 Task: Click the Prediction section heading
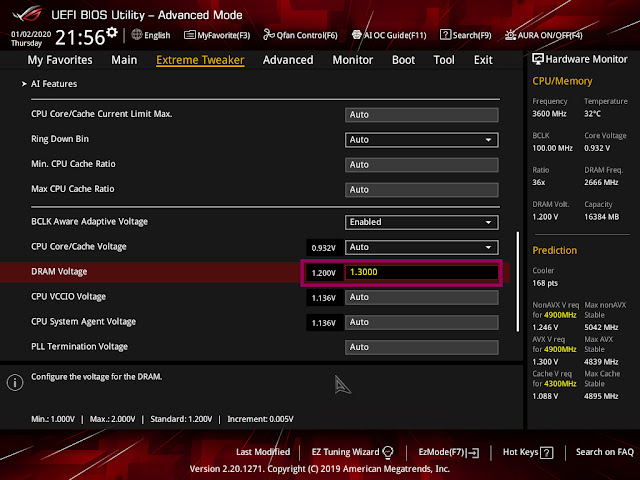point(555,250)
